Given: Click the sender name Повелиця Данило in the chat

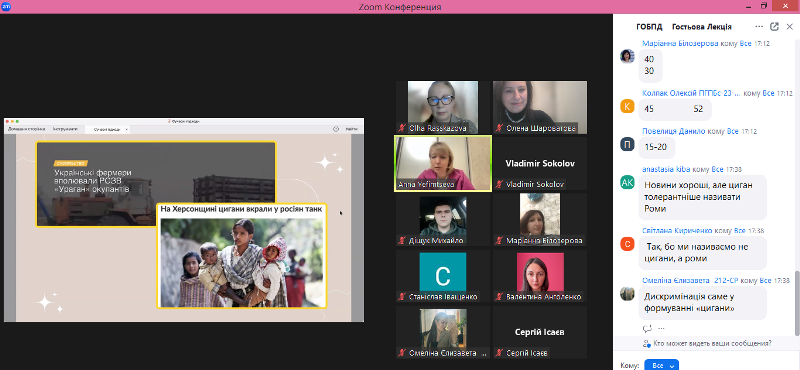Looking at the screenshot, I should [674, 131].
